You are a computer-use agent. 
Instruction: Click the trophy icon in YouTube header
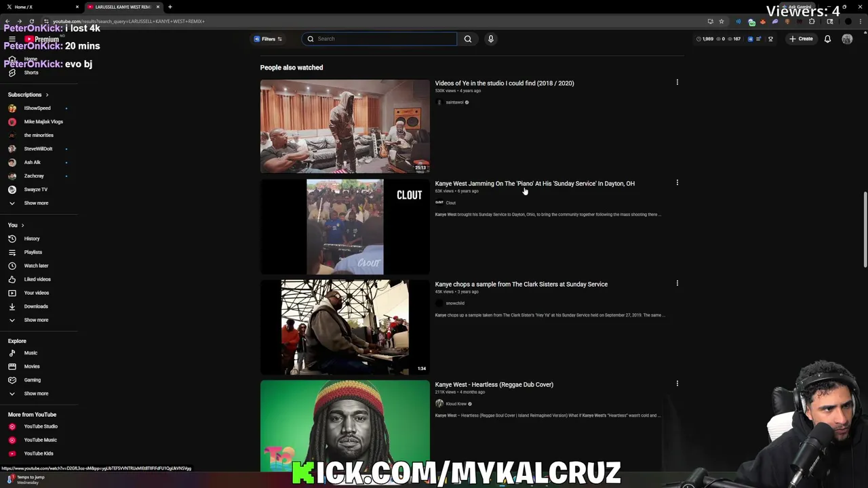pos(770,39)
